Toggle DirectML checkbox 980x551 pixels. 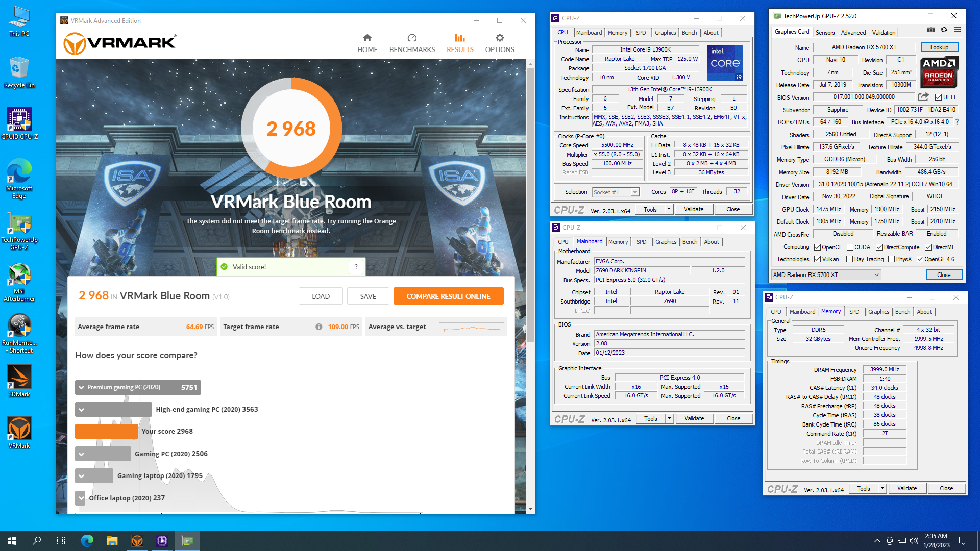pos(928,247)
